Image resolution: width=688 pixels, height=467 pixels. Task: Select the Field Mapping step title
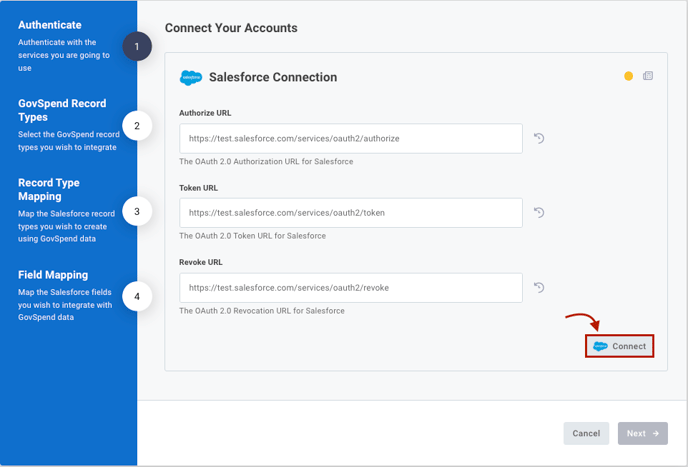click(53, 275)
